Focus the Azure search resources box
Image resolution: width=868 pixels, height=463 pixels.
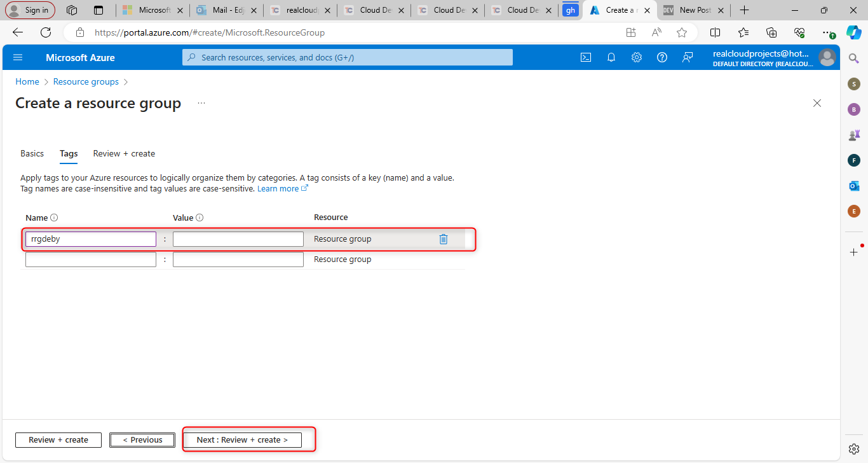pos(348,57)
